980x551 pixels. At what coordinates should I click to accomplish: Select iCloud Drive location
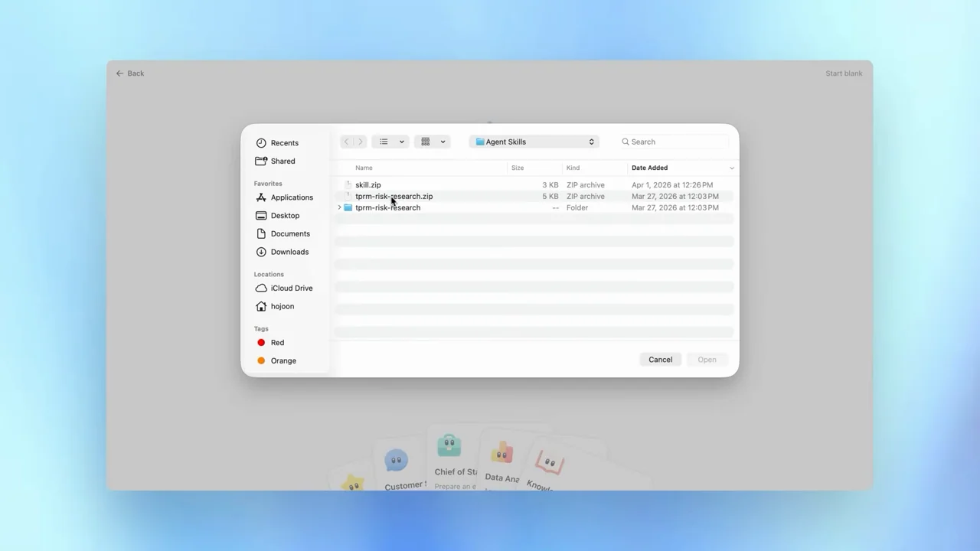[284, 289]
